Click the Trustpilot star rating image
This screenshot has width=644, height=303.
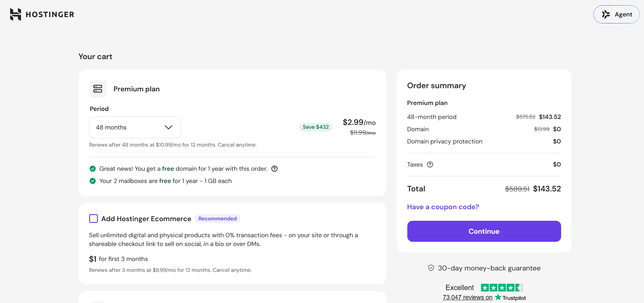502,288
